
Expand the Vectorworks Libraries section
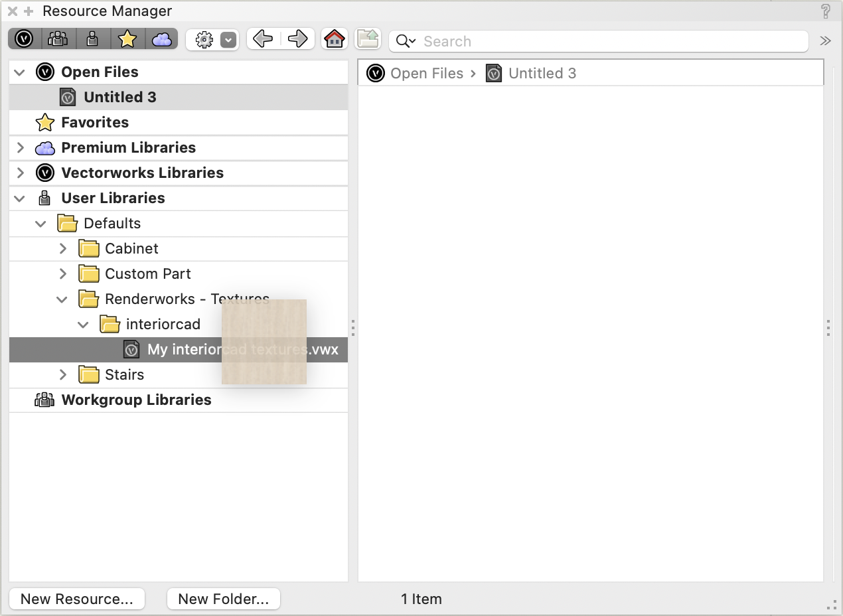pos(20,173)
